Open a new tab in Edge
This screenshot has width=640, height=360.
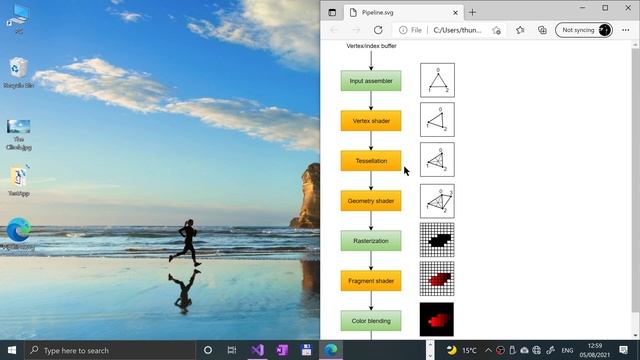[x=472, y=13]
